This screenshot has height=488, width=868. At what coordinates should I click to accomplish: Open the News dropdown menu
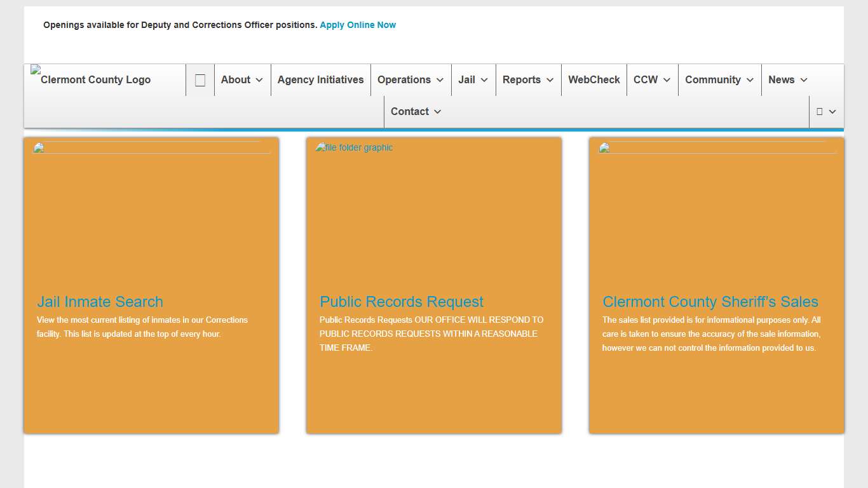[788, 80]
